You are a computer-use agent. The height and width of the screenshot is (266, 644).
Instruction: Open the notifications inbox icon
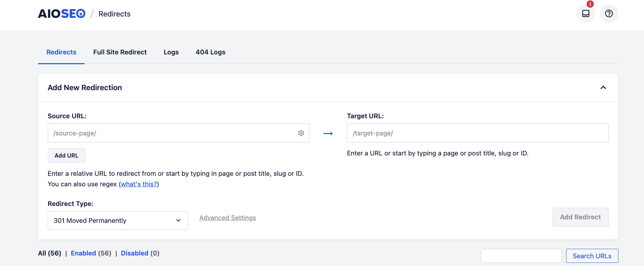[585, 14]
